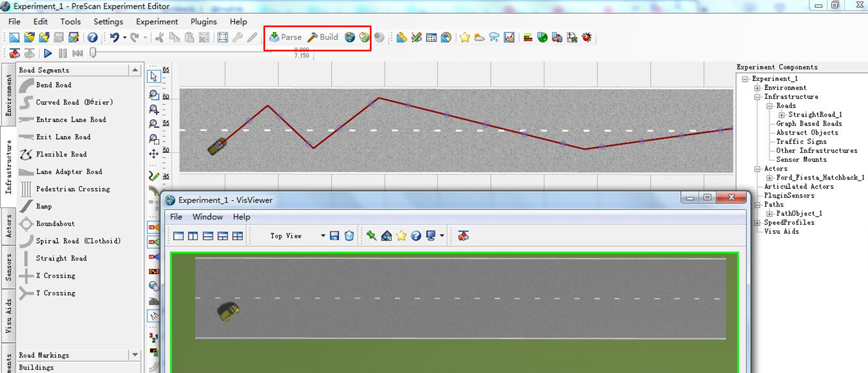Click the wrench settings icon in toolbar
The width and height of the screenshot is (868, 373).
(x=237, y=38)
